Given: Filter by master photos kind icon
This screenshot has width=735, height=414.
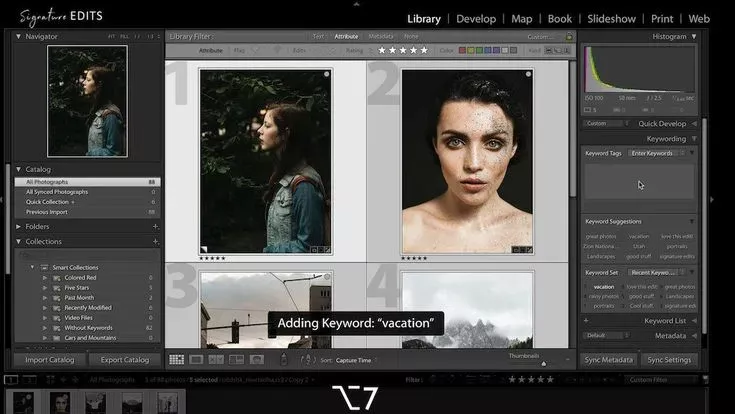Looking at the screenshot, I should [x=548, y=50].
